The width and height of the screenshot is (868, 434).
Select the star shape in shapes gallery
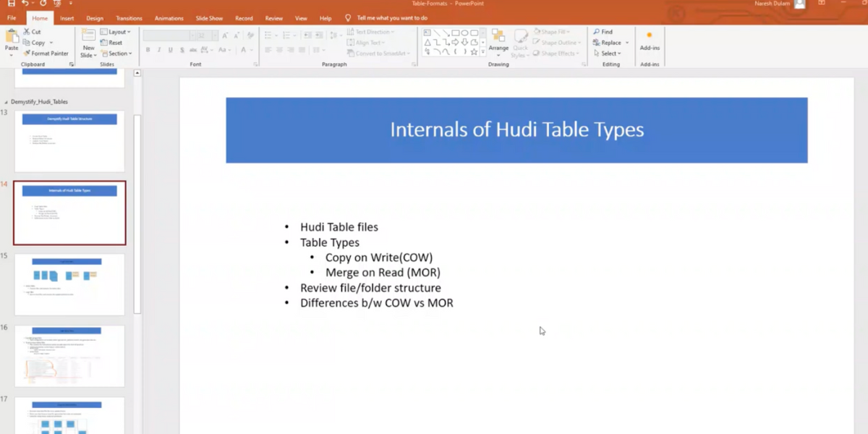click(x=474, y=52)
